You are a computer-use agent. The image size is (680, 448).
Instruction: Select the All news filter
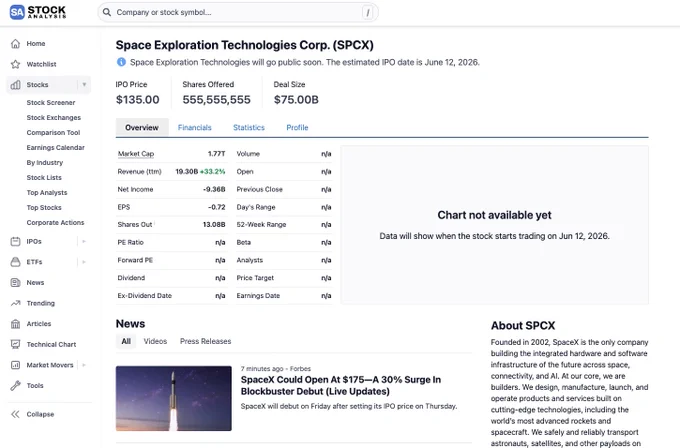(126, 341)
